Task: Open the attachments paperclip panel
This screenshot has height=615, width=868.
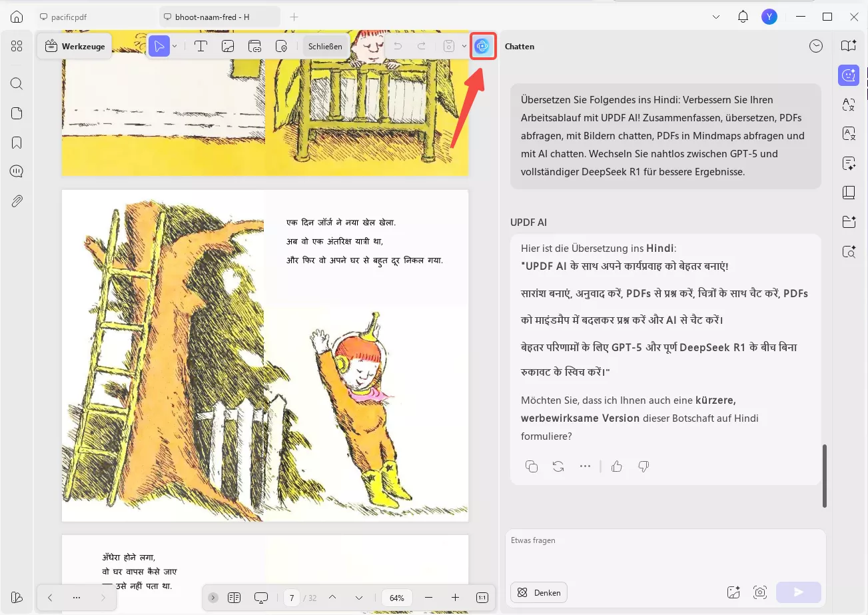Action: click(17, 201)
